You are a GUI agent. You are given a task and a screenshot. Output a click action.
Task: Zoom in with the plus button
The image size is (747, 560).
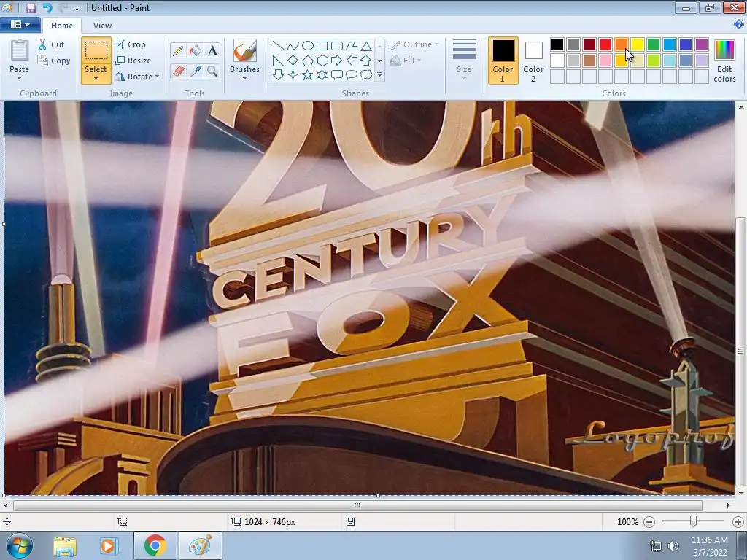[738, 522]
